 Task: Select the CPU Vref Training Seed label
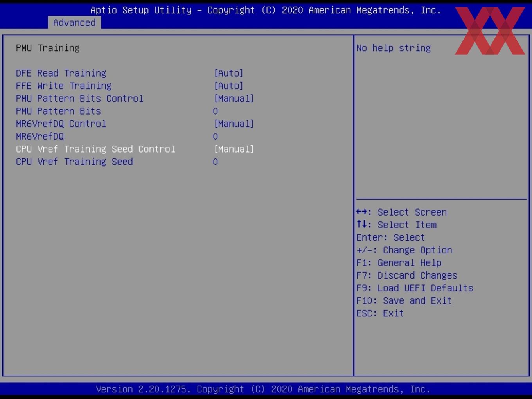coord(74,162)
